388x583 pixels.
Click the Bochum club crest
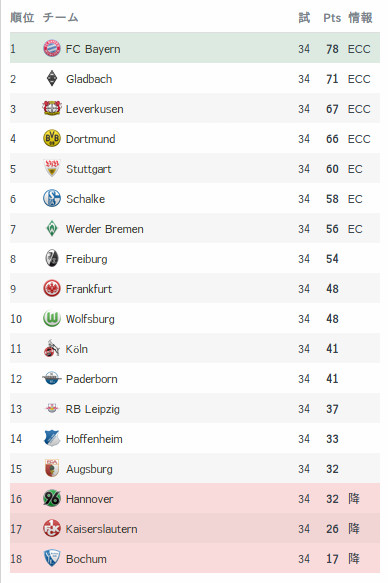pyautogui.click(x=52, y=558)
